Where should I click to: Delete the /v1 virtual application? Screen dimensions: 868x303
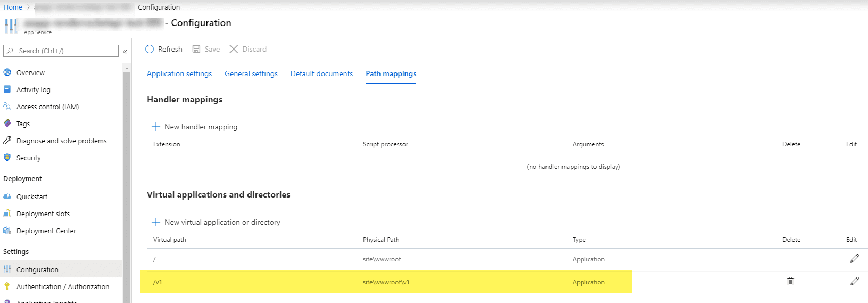(790, 281)
